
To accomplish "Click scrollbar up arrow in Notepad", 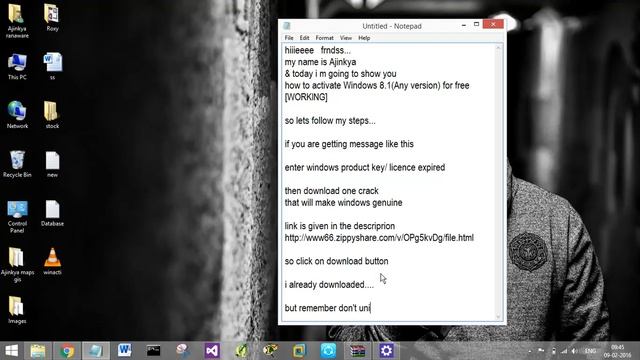I will (498, 48).
